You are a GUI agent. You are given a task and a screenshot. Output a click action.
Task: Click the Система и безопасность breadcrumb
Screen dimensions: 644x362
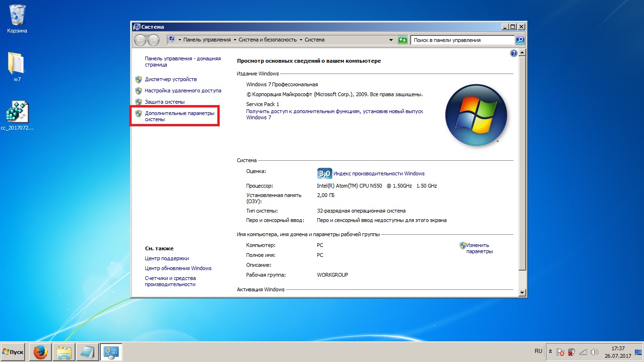(268, 40)
